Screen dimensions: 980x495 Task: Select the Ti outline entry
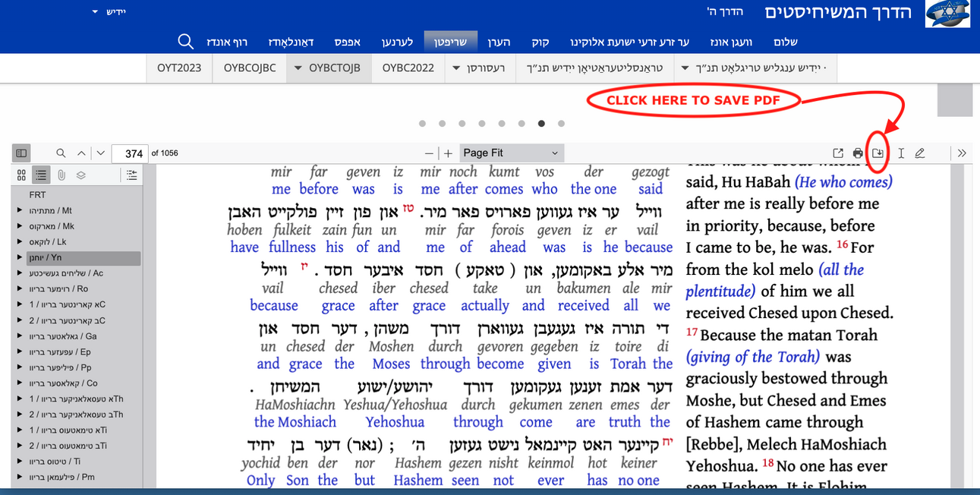54,462
